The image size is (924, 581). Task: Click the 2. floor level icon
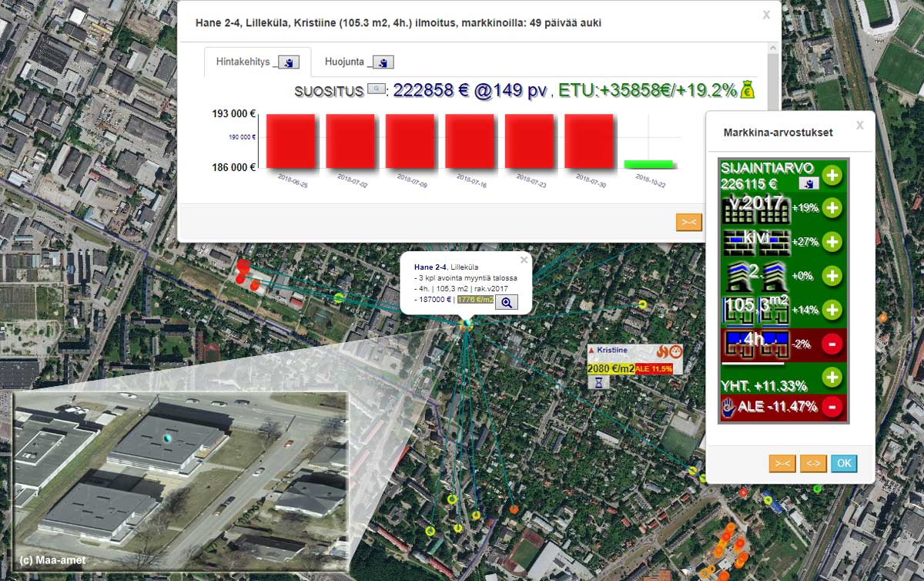pyautogui.click(x=756, y=275)
